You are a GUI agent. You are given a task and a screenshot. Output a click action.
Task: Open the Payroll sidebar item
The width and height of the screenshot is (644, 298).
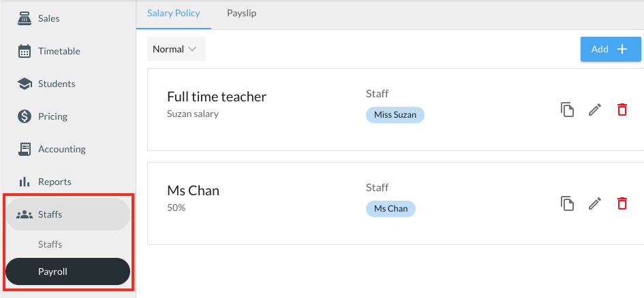[x=67, y=271]
